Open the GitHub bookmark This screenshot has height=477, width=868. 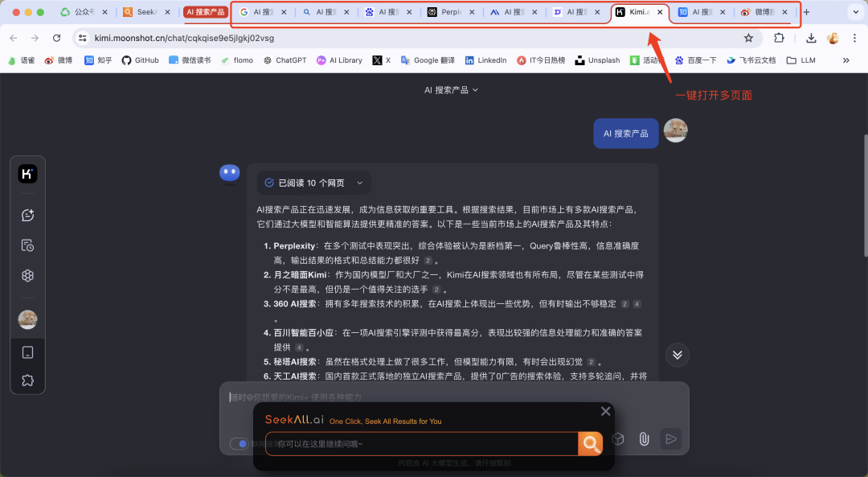(141, 60)
